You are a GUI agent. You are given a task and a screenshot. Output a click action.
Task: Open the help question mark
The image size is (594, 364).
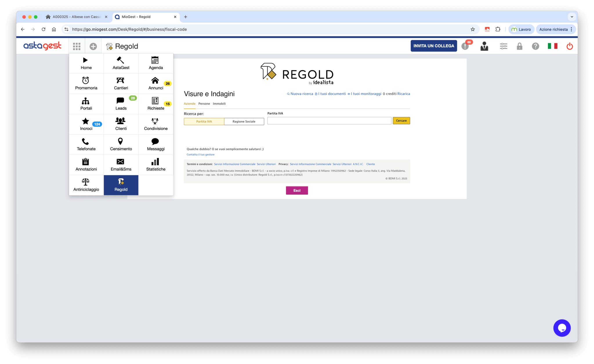tap(535, 46)
